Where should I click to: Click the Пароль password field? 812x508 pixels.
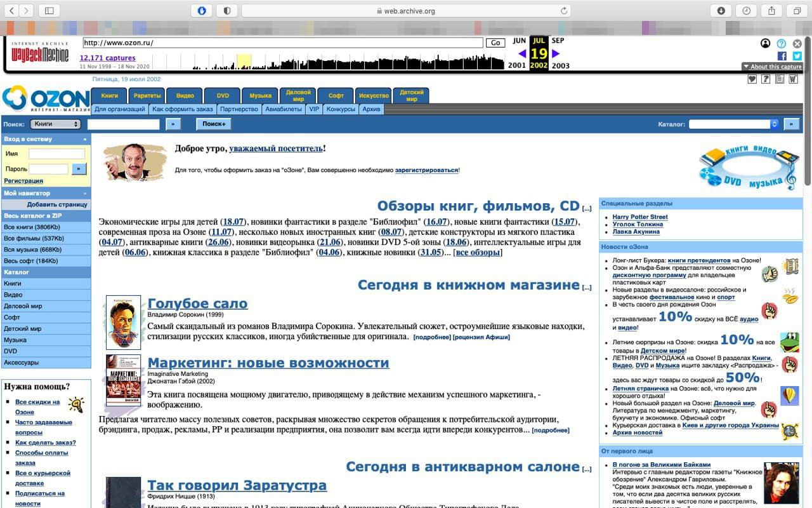click(48, 169)
